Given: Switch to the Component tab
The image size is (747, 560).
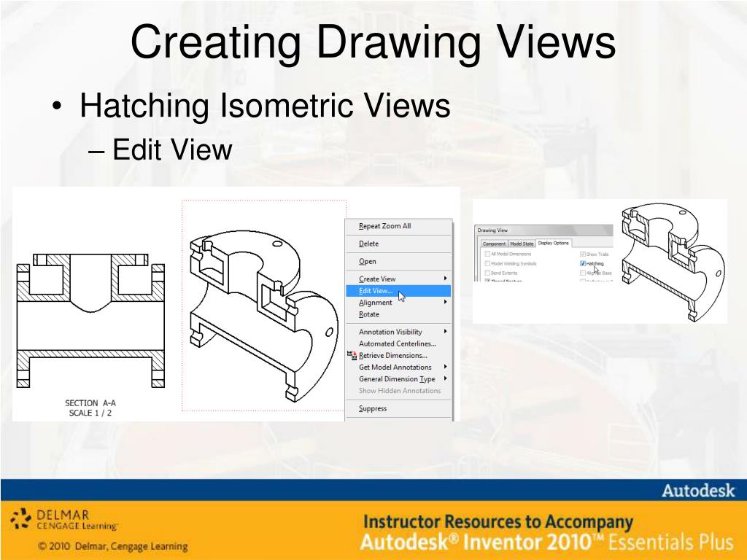Looking at the screenshot, I should [494, 244].
